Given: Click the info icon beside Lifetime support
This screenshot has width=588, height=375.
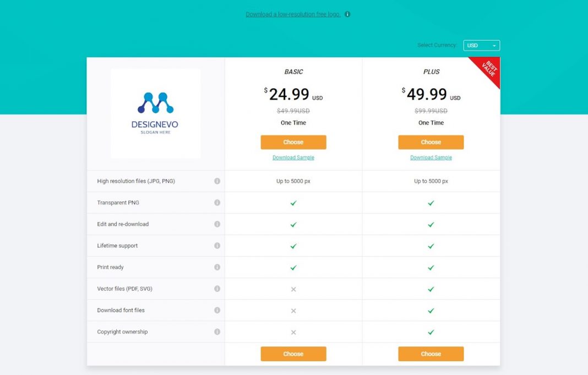Looking at the screenshot, I should click(x=217, y=245).
